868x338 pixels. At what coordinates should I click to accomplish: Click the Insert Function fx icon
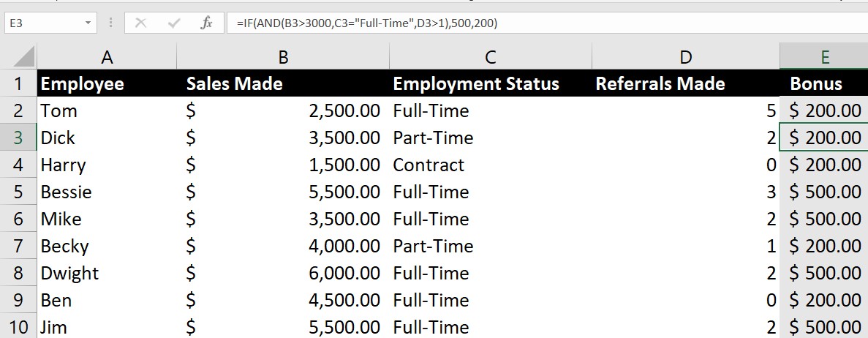[x=206, y=23]
